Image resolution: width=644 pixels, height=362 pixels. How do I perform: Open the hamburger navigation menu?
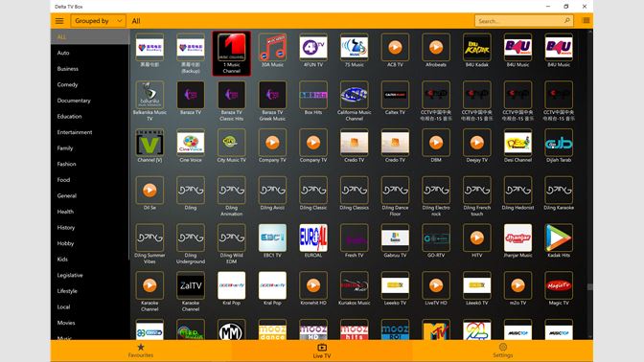pos(59,21)
